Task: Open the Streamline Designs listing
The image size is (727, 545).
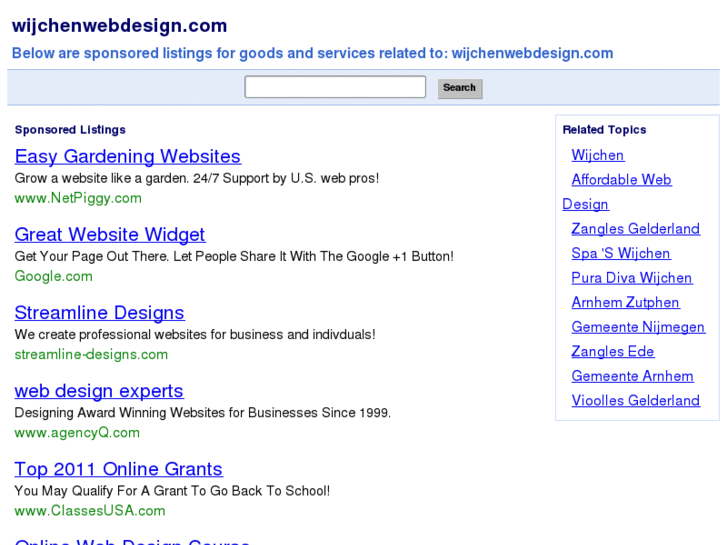Action: click(99, 313)
